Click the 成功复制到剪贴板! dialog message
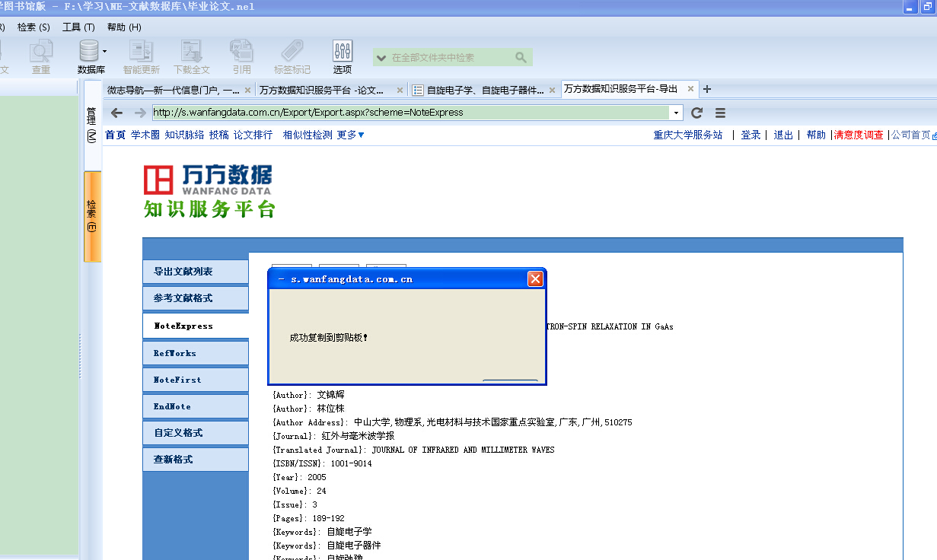The image size is (937, 560). 329,337
